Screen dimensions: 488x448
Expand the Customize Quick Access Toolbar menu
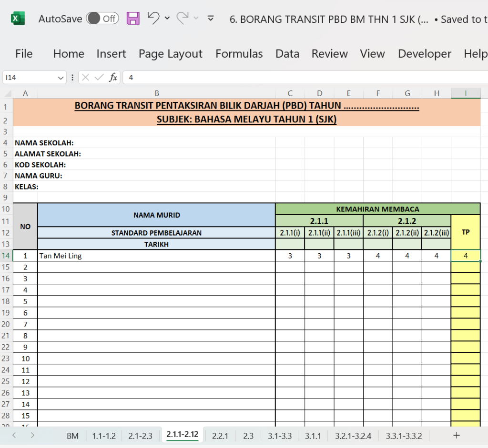[x=210, y=18]
